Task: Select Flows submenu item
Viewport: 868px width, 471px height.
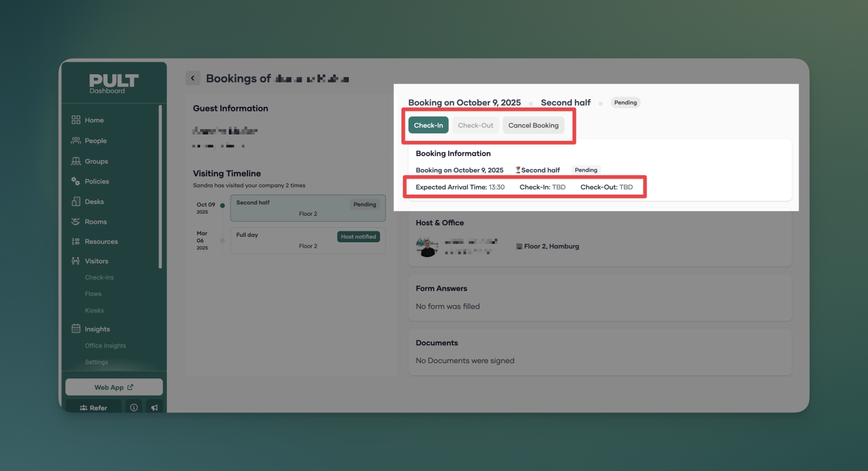Action: 93,294
